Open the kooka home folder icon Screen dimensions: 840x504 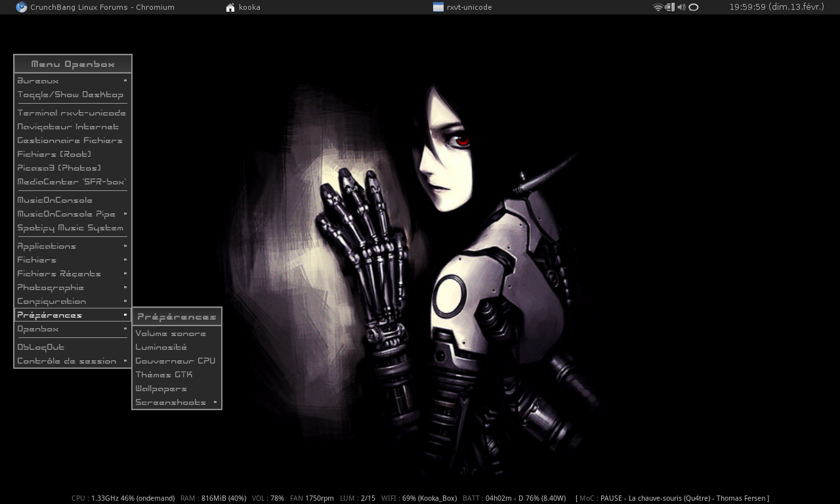[230, 7]
